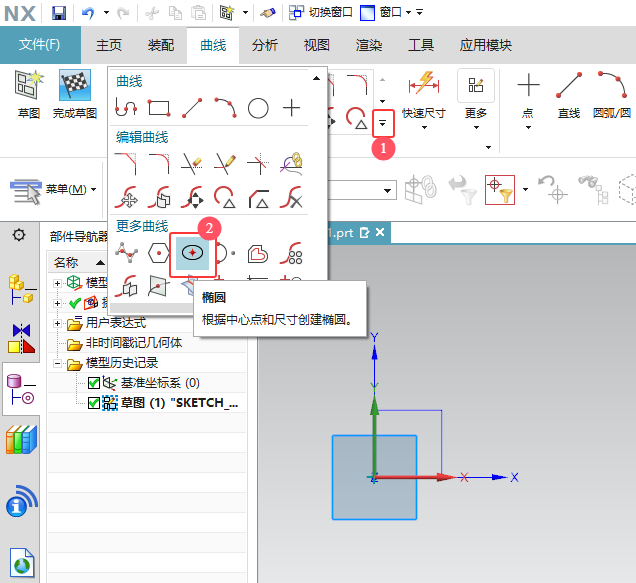Collapse the 模型历史记录 tree node
The height and width of the screenshot is (583, 636).
(x=57, y=363)
